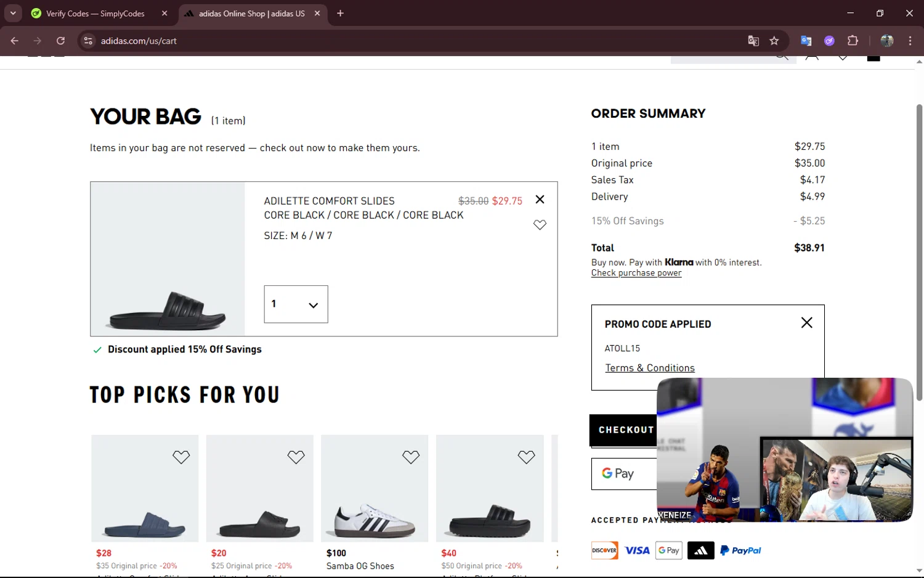924x578 pixels.
Task: Click the Checkout button
Action: (623, 430)
